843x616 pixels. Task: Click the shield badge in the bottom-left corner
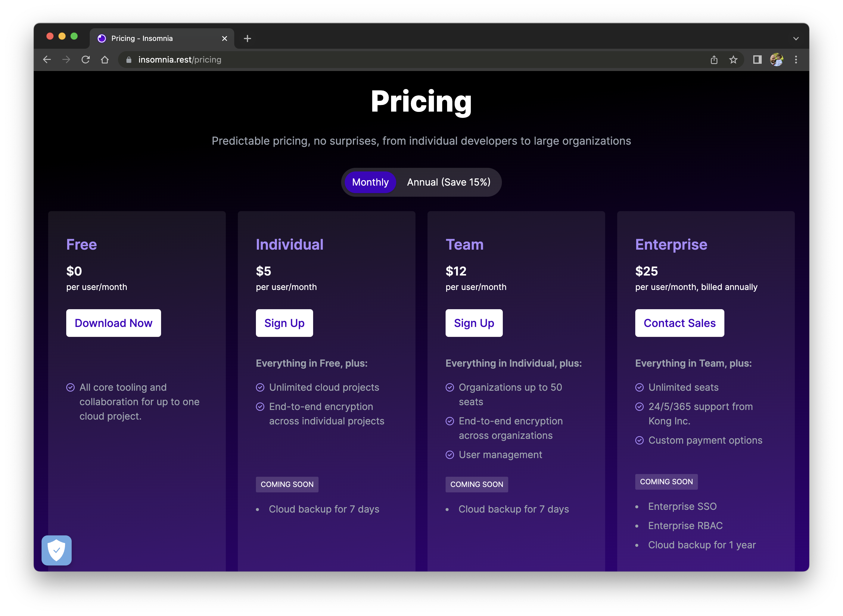point(56,550)
